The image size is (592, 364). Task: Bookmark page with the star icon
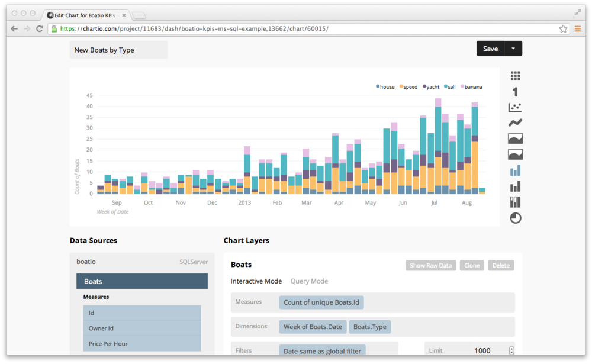tap(563, 28)
